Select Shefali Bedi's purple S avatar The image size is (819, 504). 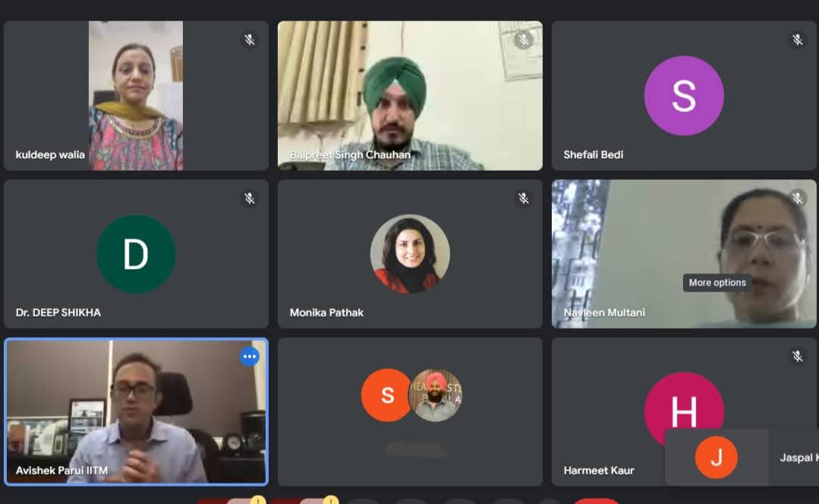click(x=684, y=96)
